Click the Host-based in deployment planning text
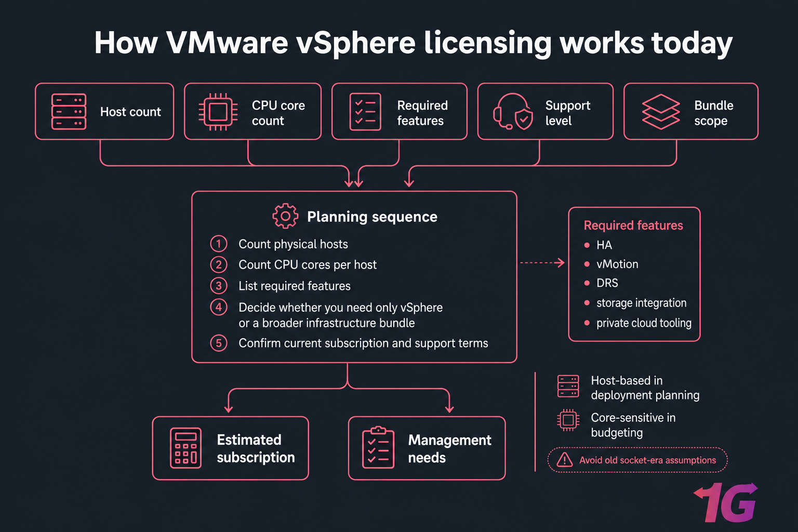 tap(645, 388)
